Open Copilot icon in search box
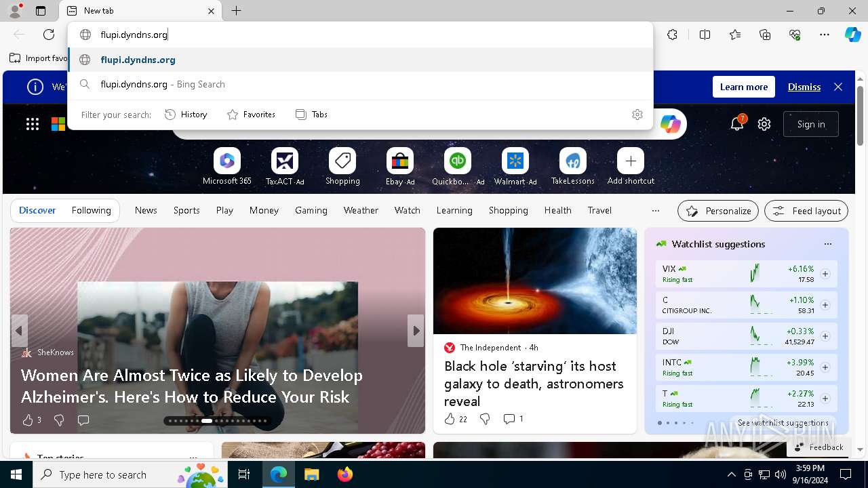This screenshot has width=868, height=488. 670,124
